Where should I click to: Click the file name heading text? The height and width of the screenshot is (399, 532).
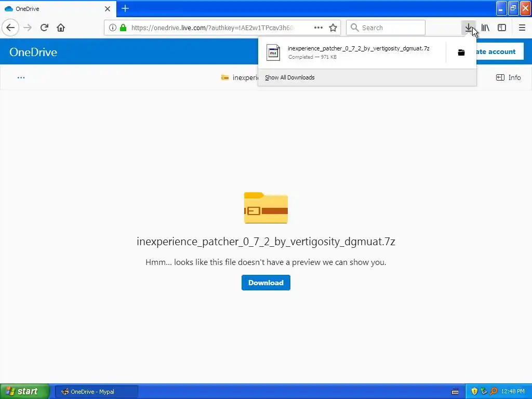[266, 242]
